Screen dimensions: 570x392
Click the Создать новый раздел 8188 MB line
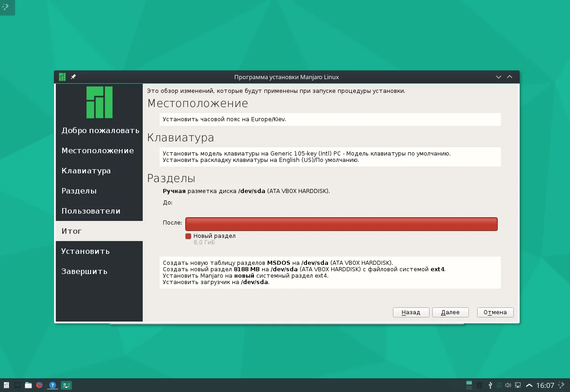[x=304, y=269]
